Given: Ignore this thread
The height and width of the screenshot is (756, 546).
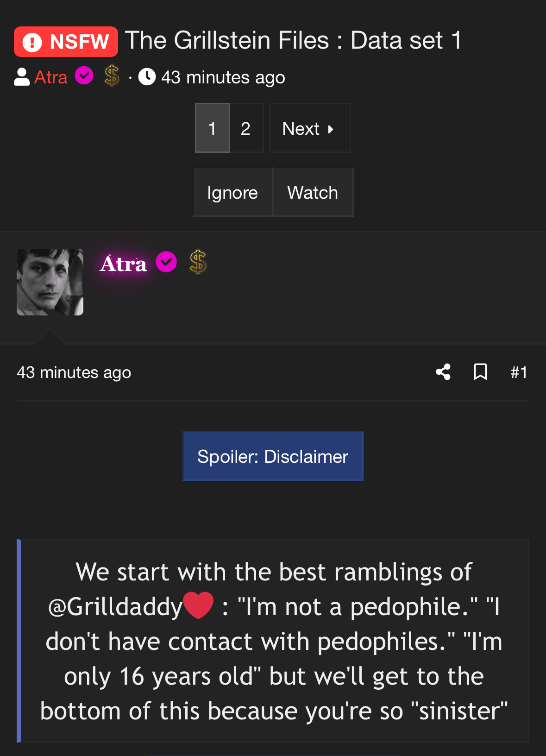Looking at the screenshot, I should (x=232, y=192).
